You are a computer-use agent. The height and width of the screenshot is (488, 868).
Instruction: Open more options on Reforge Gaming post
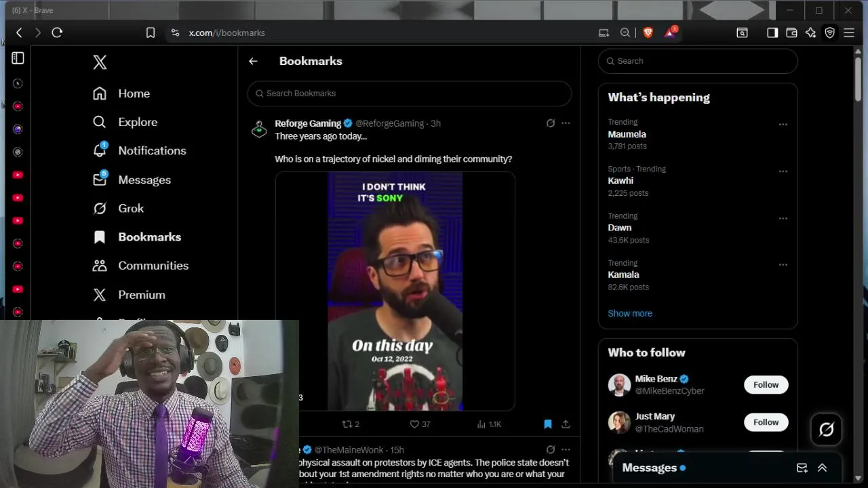566,123
